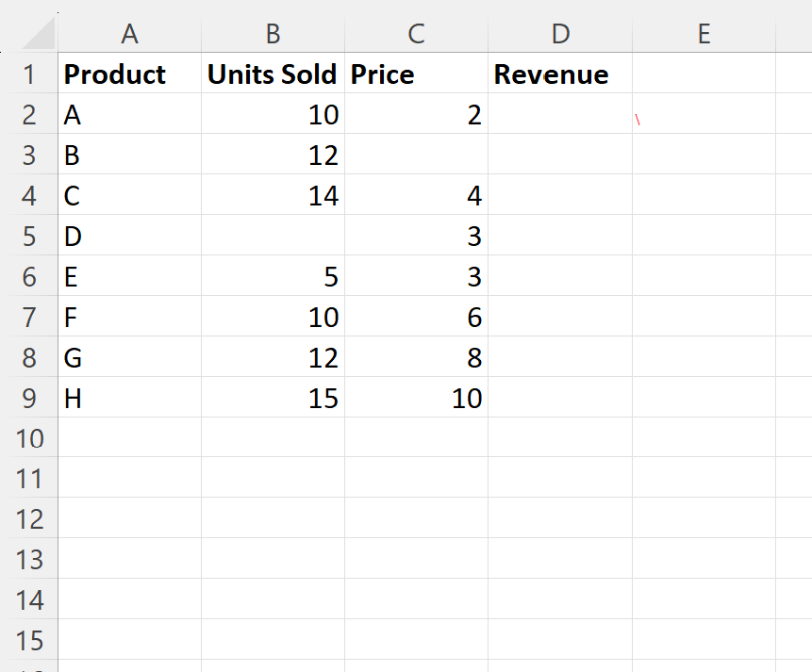The width and height of the screenshot is (812, 672).
Task: Click units sold value 12 for product B
Action: (273, 155)
